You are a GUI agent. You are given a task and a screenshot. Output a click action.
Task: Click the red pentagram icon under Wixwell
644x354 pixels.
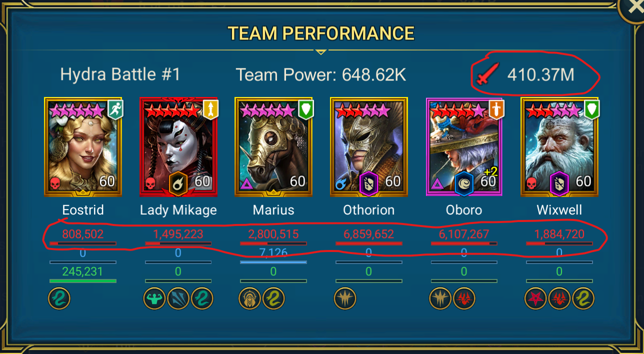535,299
